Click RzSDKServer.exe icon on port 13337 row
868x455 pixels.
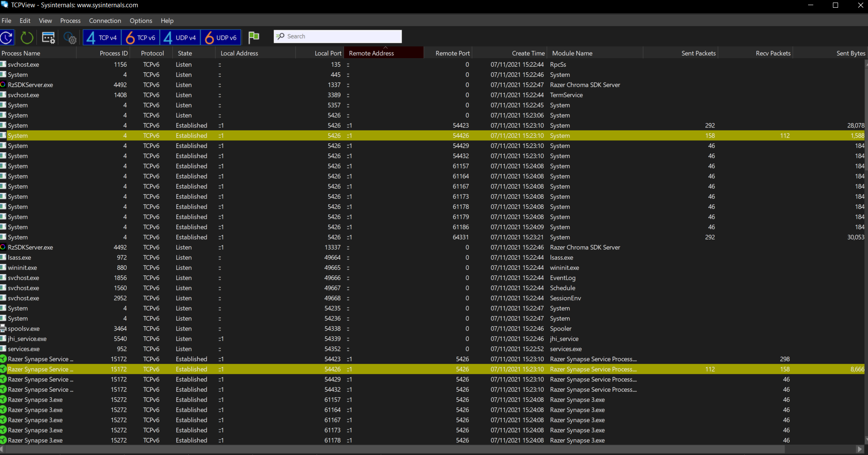(3, 247)
